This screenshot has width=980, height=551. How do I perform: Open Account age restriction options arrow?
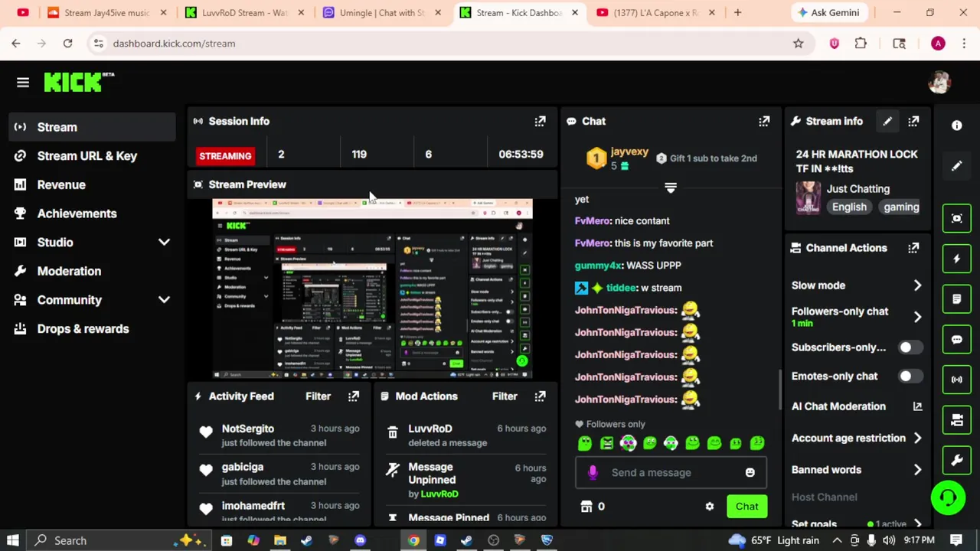pos(917,439)
